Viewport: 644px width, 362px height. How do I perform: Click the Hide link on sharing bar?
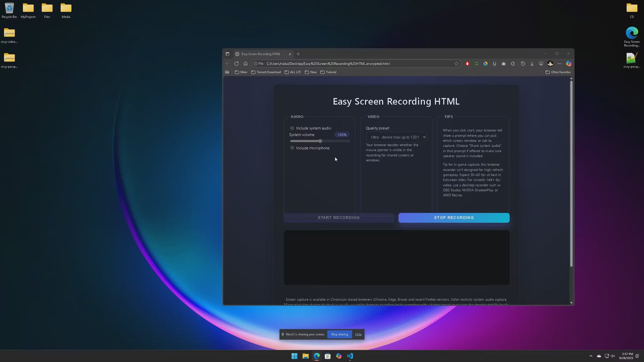click(358, 334)
